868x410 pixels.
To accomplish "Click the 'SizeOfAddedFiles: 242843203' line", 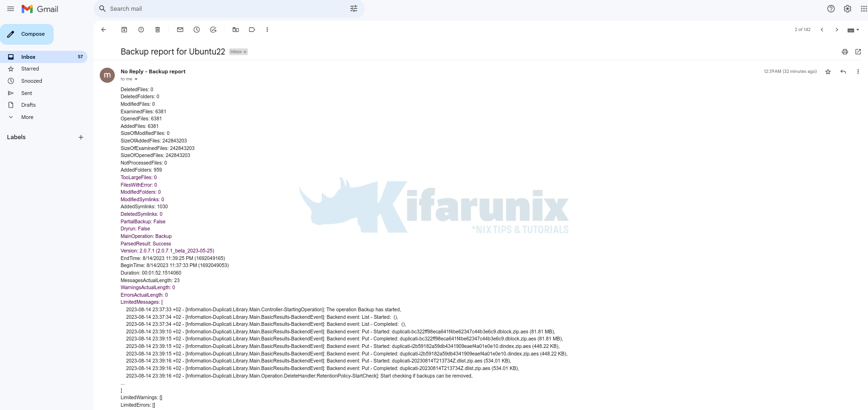I will tap(153, 141).
